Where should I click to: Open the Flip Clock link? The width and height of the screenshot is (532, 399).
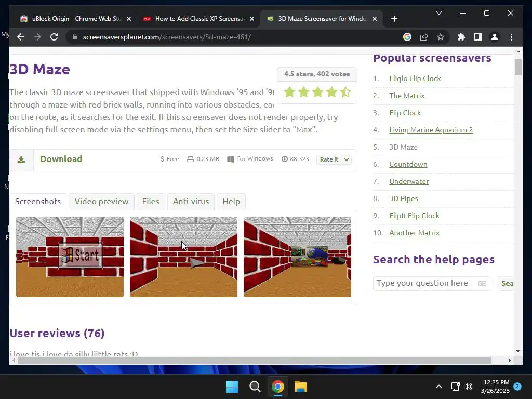click(405, 113)
